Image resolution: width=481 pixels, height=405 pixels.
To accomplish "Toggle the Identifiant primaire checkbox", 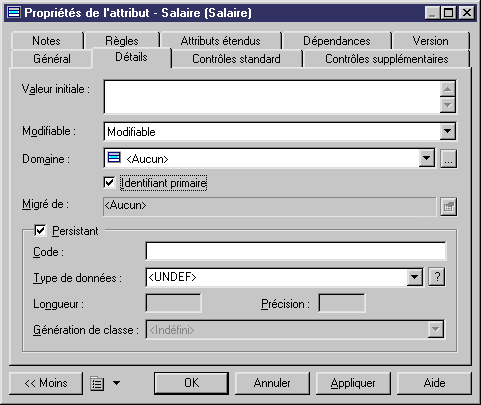I will (109, 183).
